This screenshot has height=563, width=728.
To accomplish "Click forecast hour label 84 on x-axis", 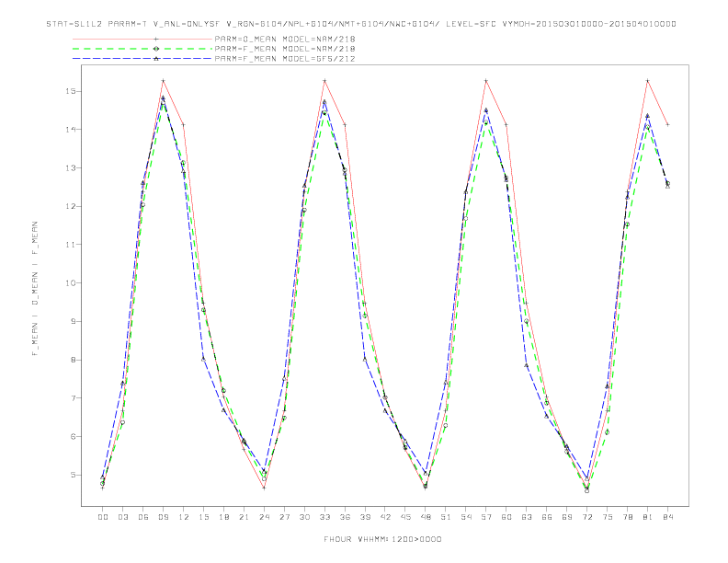I will pyautogui.click(x=668, y=517).
